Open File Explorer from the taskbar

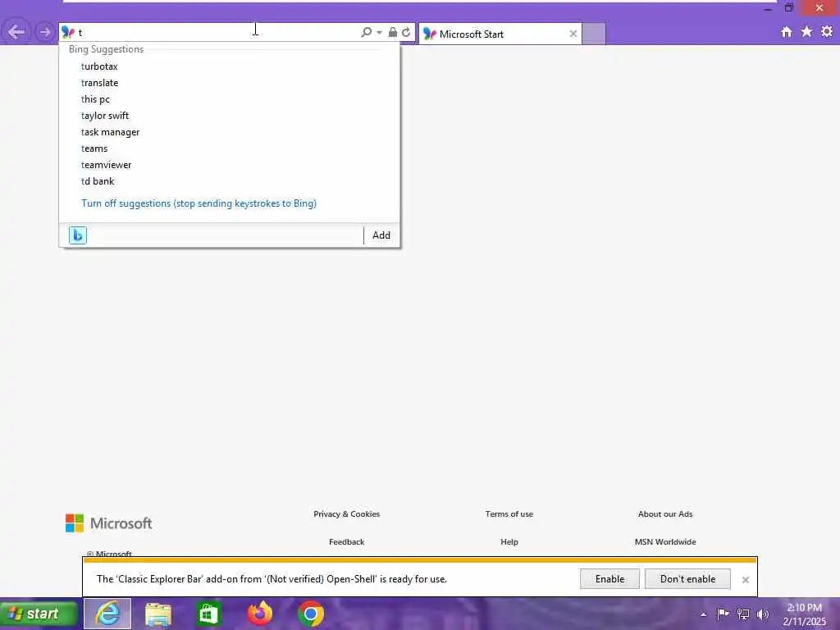click(158, 614)
